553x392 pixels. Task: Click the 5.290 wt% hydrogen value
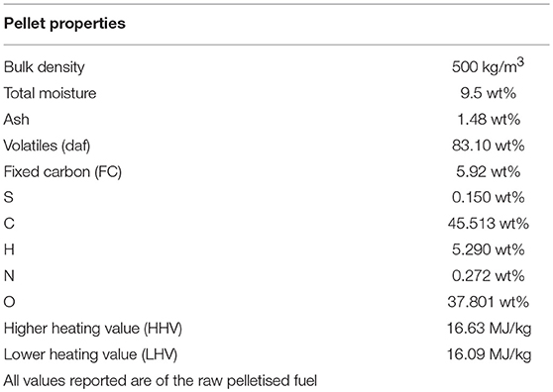pyautogui.click(x=489, y=249)
